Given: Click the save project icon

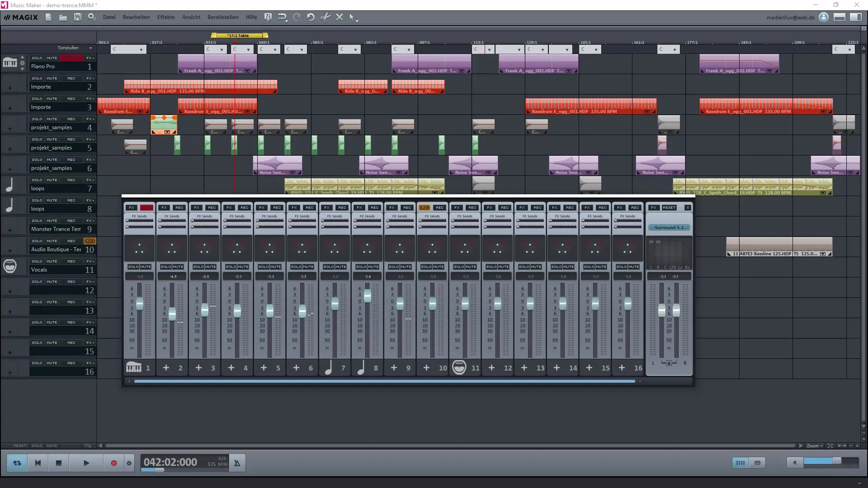Looking at the screenshot, I should (x=77, y=17).
